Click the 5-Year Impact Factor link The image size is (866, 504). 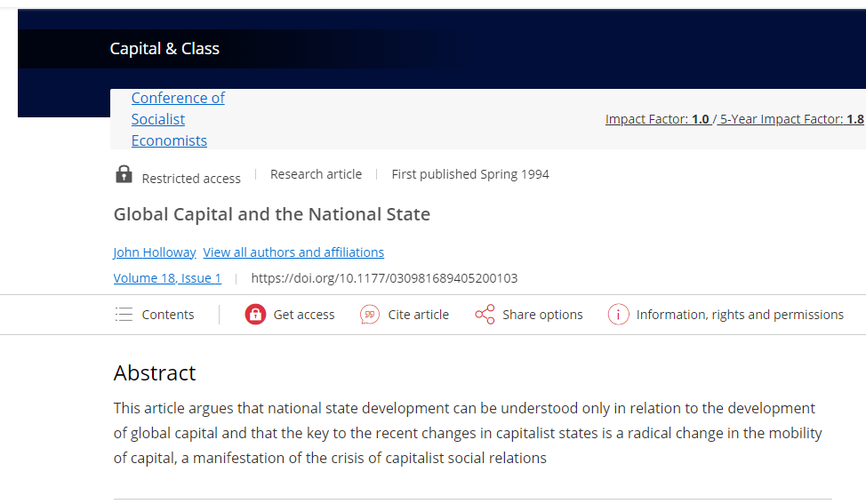pyautogui.click(x=791, y=119)
